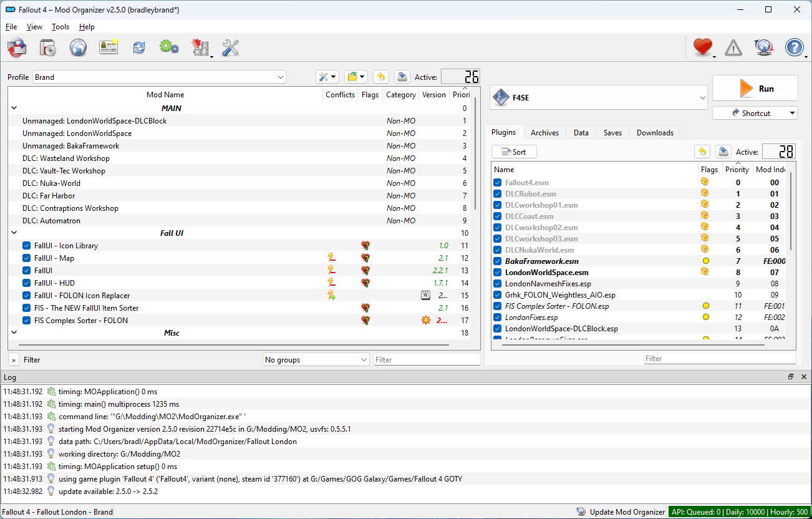Click the red version warning icon for FIS Complex Sorter
812x519 pixels.
pyautogui.click(x=426, y=320)
